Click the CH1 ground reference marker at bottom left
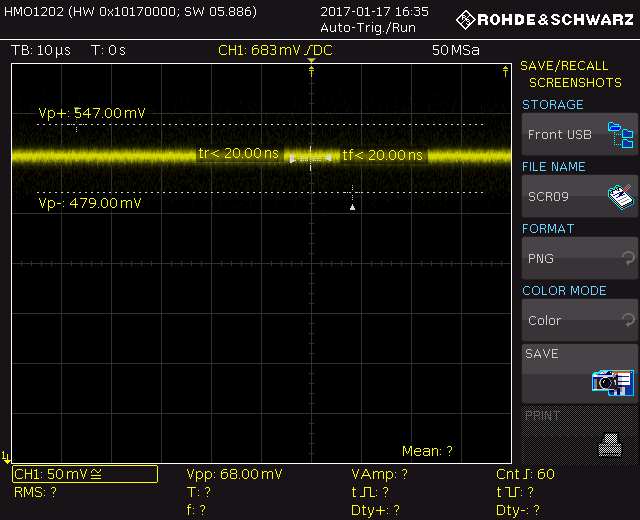 (x=6, y=457)
